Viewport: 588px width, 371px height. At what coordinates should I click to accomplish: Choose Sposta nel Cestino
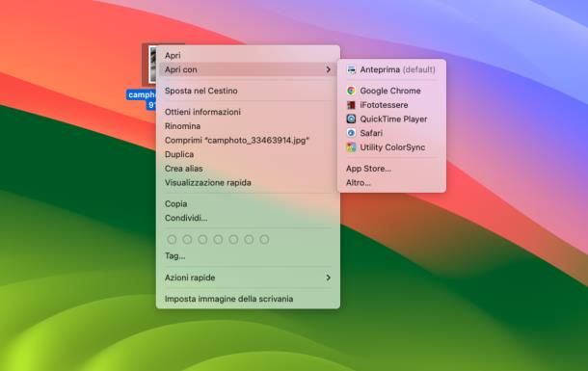[248, 91]
